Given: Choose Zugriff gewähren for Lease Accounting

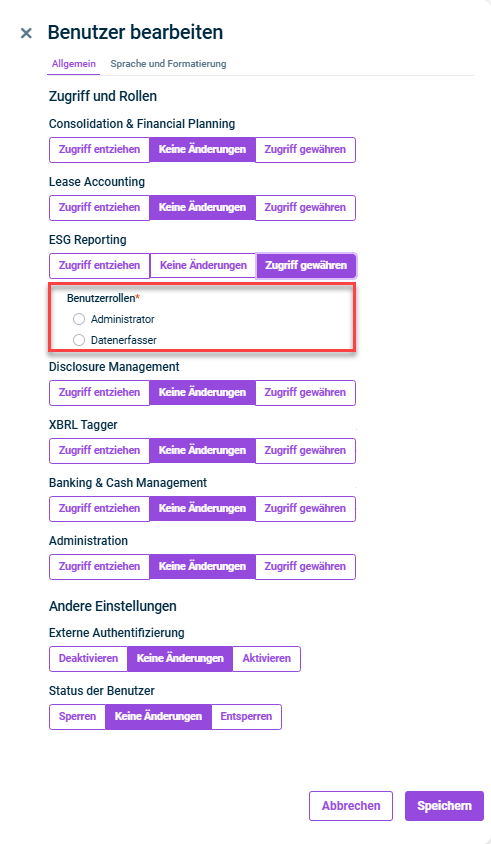Looking at the screenshot, I should (x=305, y=208).
